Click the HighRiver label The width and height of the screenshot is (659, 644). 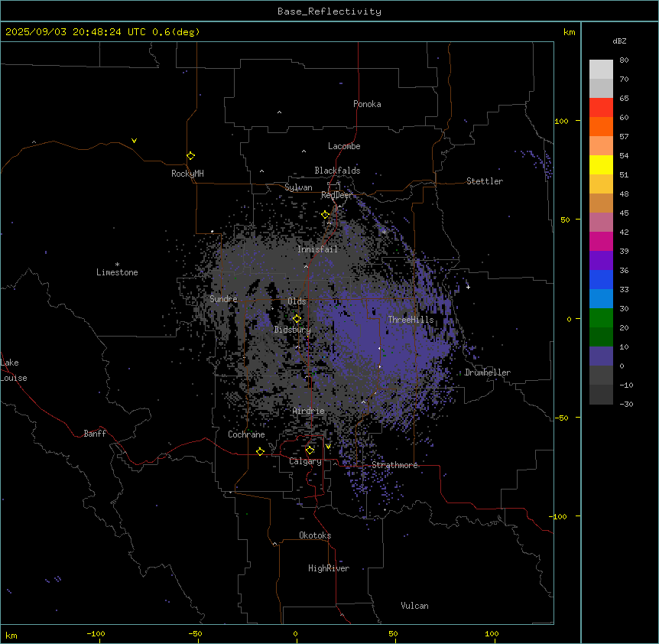pyautogui.click(x=329, y=568)
